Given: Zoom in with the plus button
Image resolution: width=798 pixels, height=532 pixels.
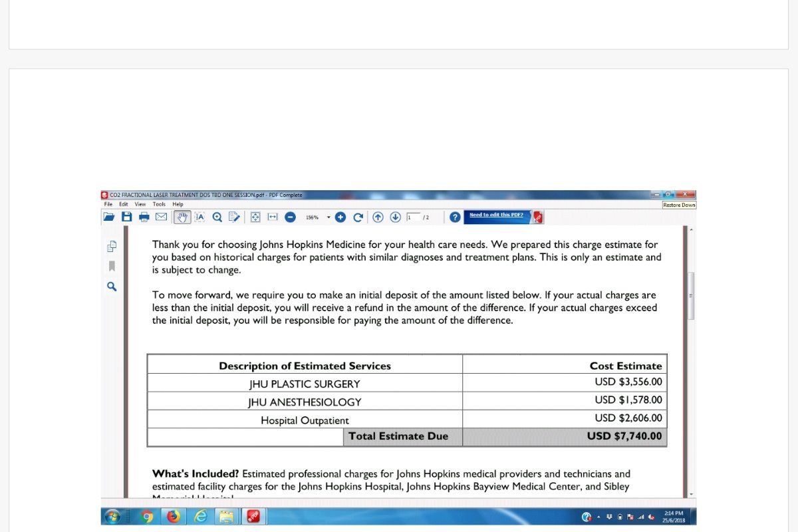Looking at the screenshot, I should tap(340, 217).
